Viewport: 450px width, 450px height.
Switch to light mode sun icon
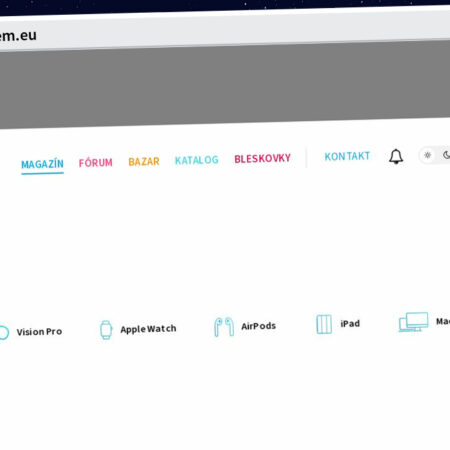coord(427,155)
